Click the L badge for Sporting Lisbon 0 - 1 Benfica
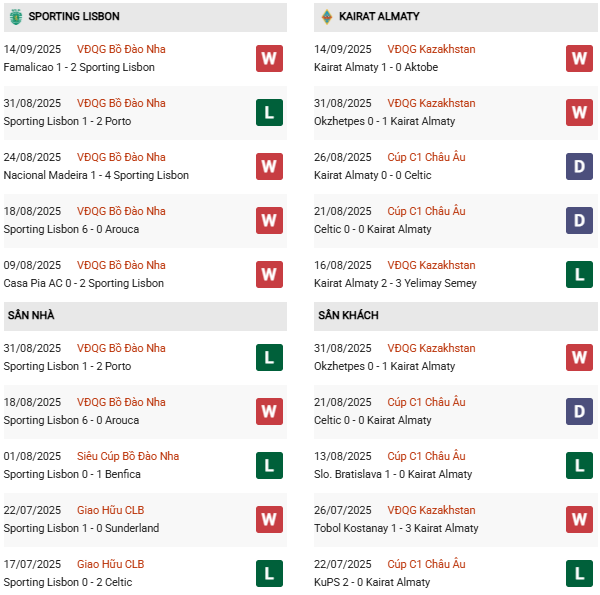Image resolution: width=600 pixels, height=595 pixels. [x=269, y=465]
